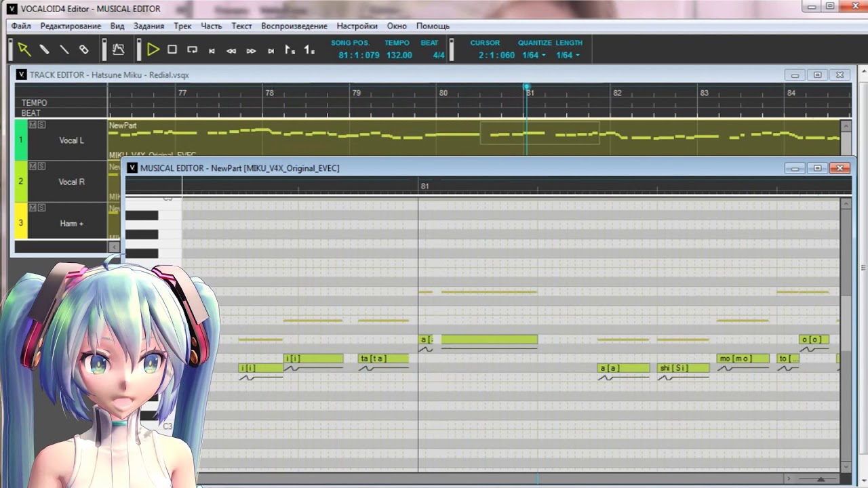Open the Редактирование menu
This screenshot has height=488, width=868.
click(71, 26)
